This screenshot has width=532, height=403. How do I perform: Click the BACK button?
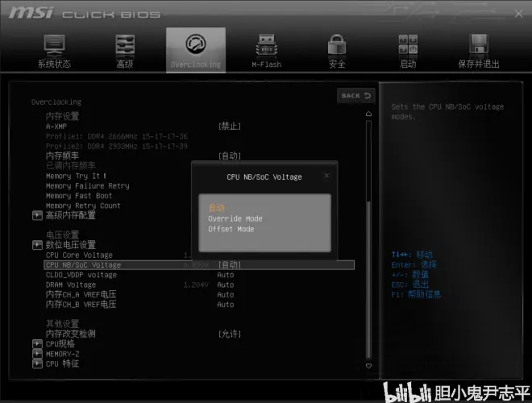356,96
